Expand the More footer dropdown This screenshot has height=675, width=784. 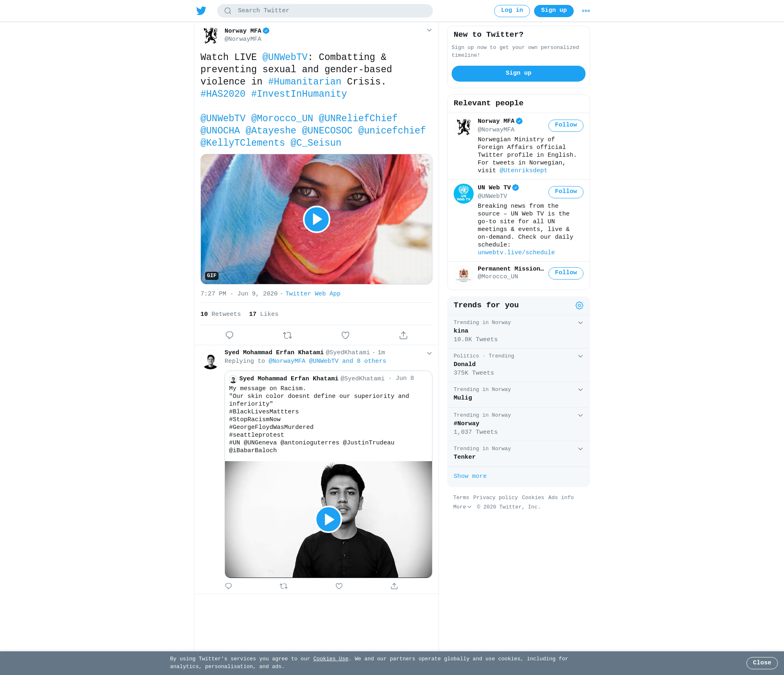pos(462,507)
